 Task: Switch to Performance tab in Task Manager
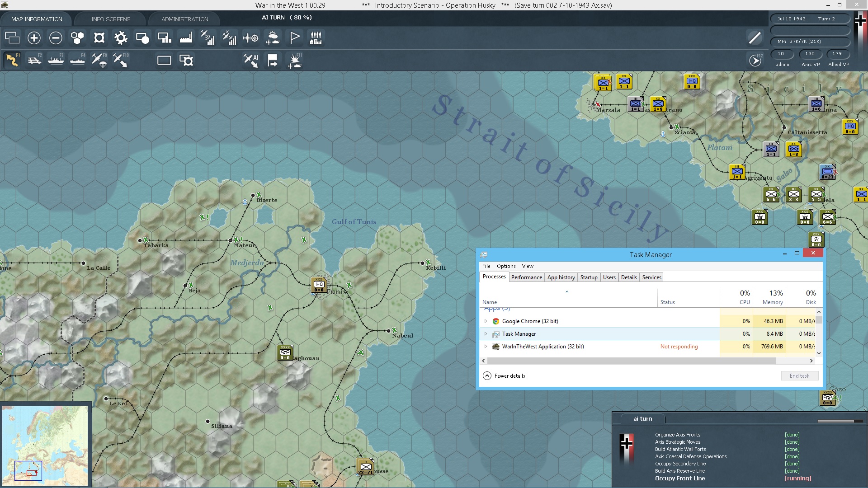click(527, 277)
